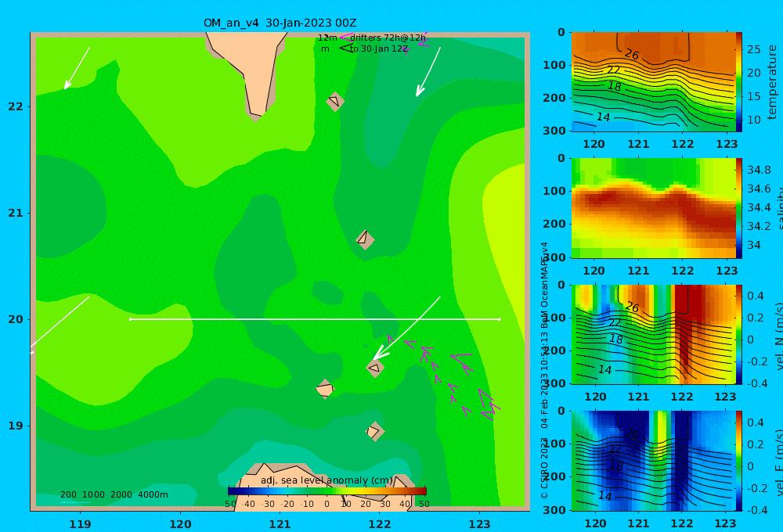Click longitude label 121 on the main map axis
The width and height of the screenshot is (783, 532).
pos(280,524)
